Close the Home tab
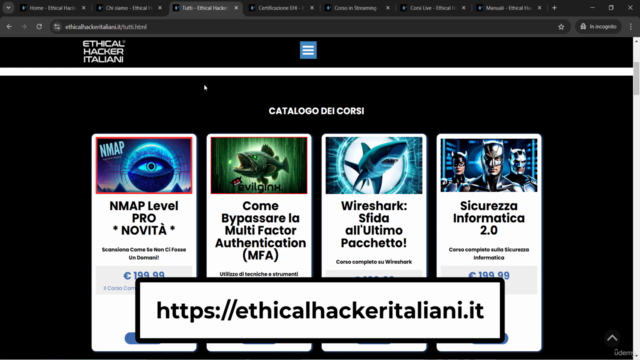 [x=84, y=8]
